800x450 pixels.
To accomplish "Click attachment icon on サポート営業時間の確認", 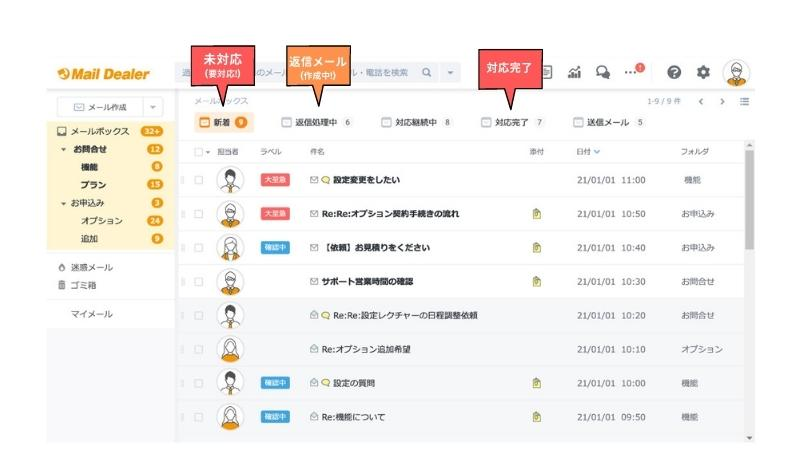I will (x=537, y=281).
